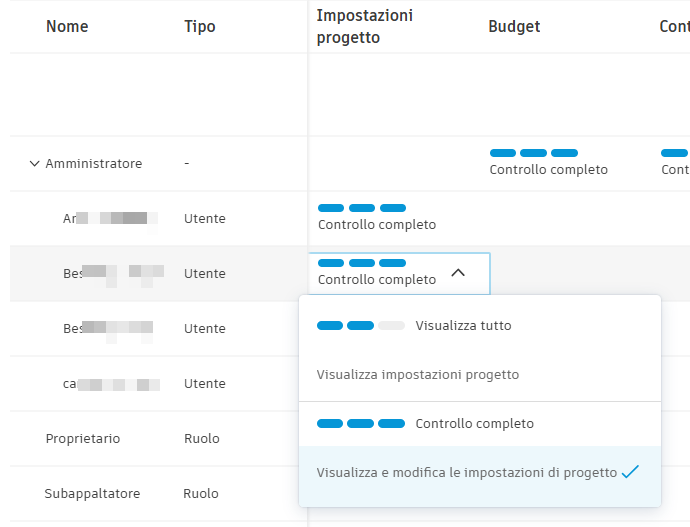This screenshot has width=690, height=527.
Task: Click the Visualizza impostazioni progetto description
Action: [418, 375]
